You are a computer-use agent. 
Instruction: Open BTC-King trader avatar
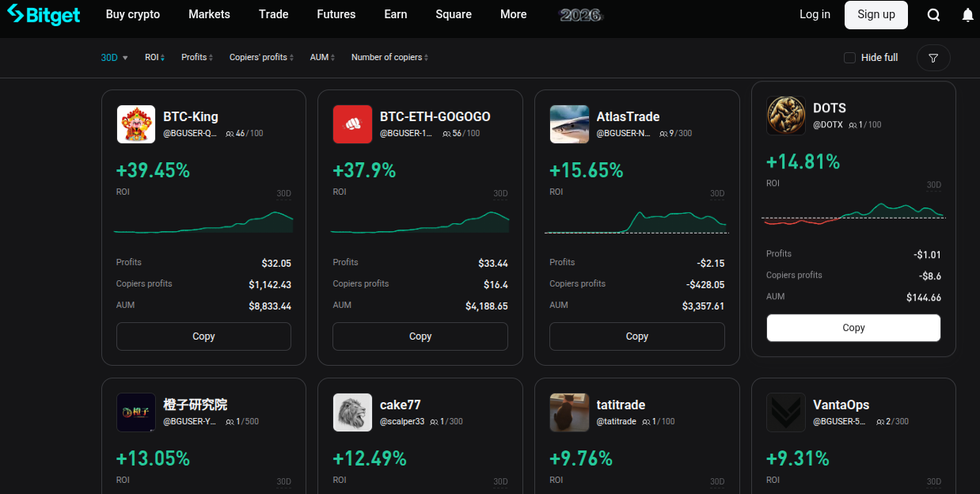(136, 124)
